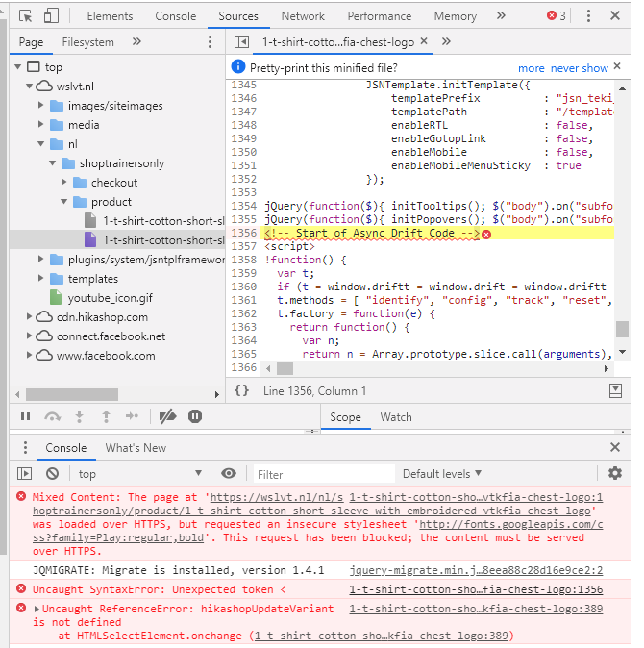644x648 pixels.
Task: Expand the images/siteimages folder
Action: [40, 105]
